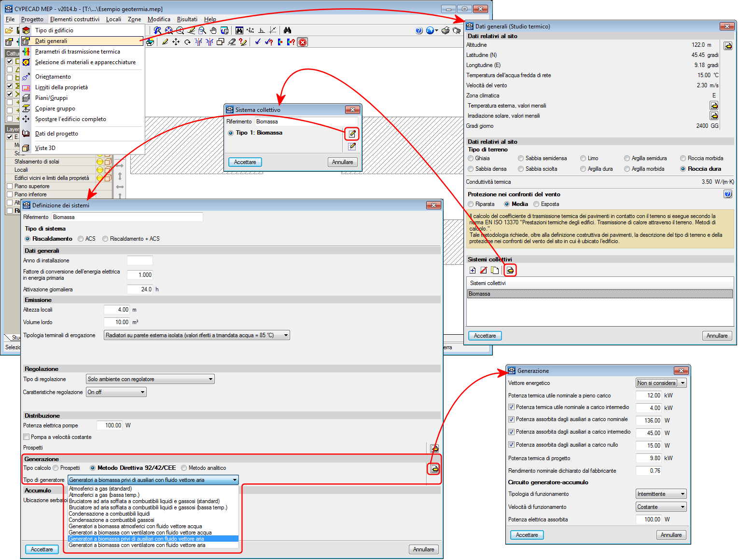739x560 pixels.
Task: Open Velocità di funzionamento Costante dropdown
Action: 661,507
